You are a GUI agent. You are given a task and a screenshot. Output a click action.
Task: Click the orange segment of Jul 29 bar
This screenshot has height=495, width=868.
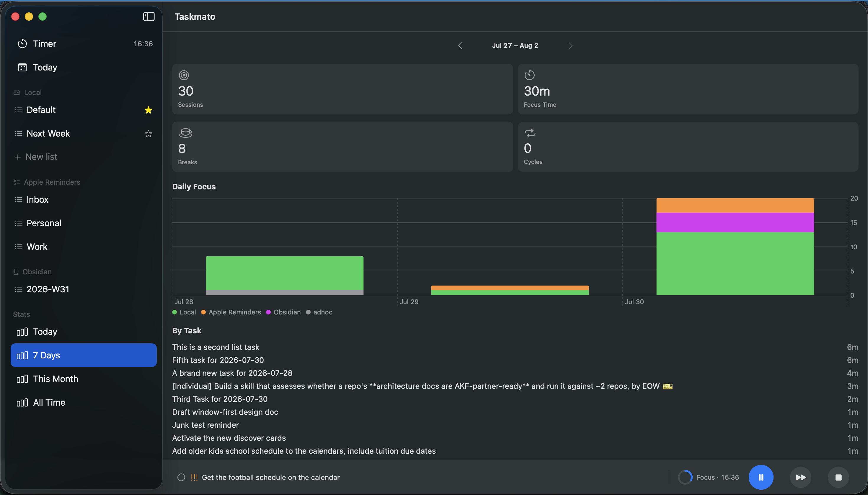pos(510,288)
